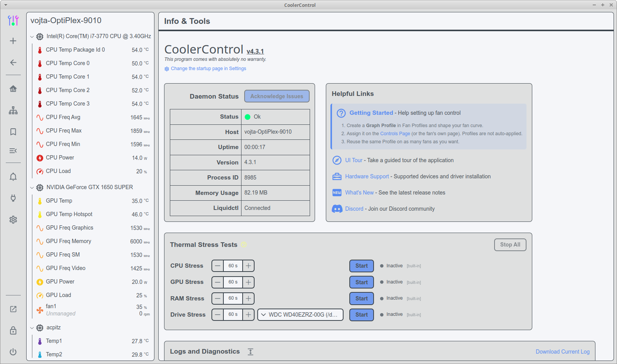The height and width of the screenshot is (364, 617).
Task: Open the Hardware Support link
Action: (x=367, y=176)
